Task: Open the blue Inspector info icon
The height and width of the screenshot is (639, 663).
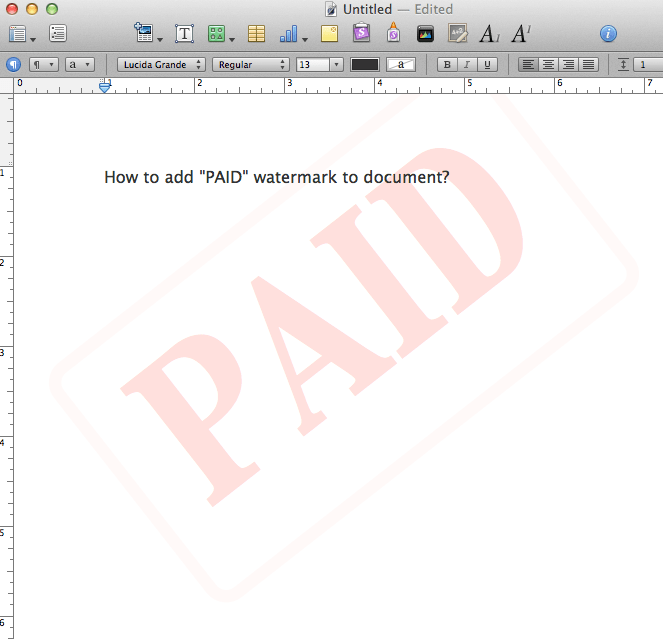Action: [608, 34]
